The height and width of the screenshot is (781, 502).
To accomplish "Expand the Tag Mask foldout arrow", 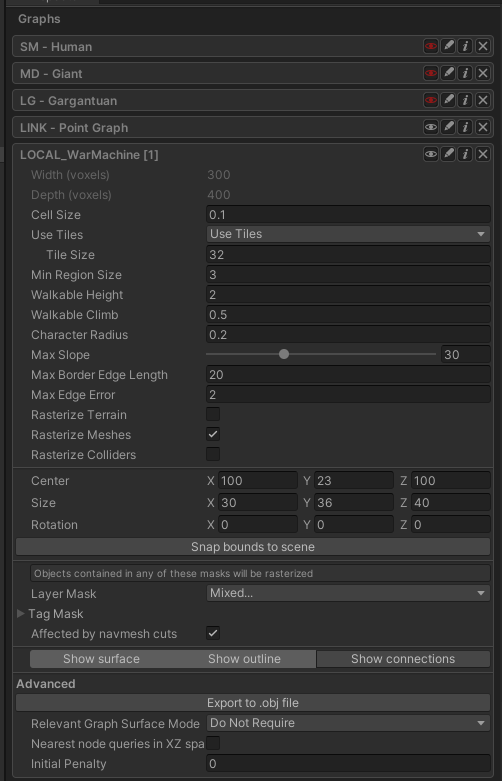I will point(21,614).
